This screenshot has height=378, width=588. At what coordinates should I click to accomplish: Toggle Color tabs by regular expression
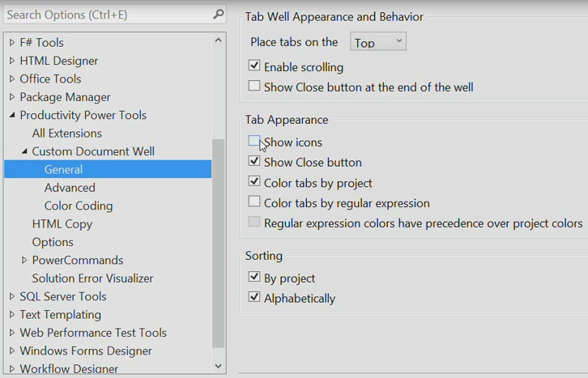(x=254, y=202)
